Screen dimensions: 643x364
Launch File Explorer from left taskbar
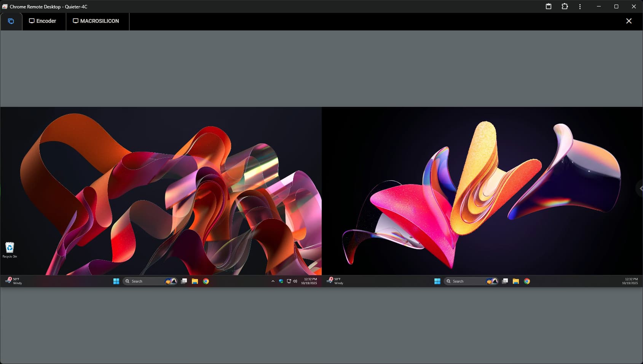(x=195, y=281)
